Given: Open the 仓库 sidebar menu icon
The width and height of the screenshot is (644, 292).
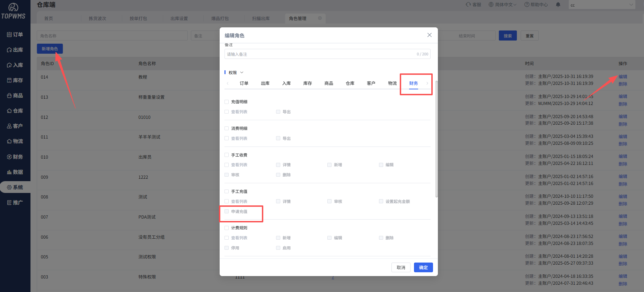Looking at the screenshot, I should 9,111.
